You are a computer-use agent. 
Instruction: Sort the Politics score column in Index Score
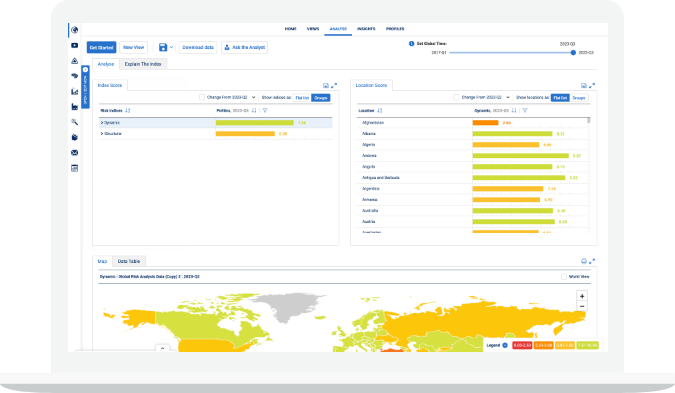tap(254, 111)
